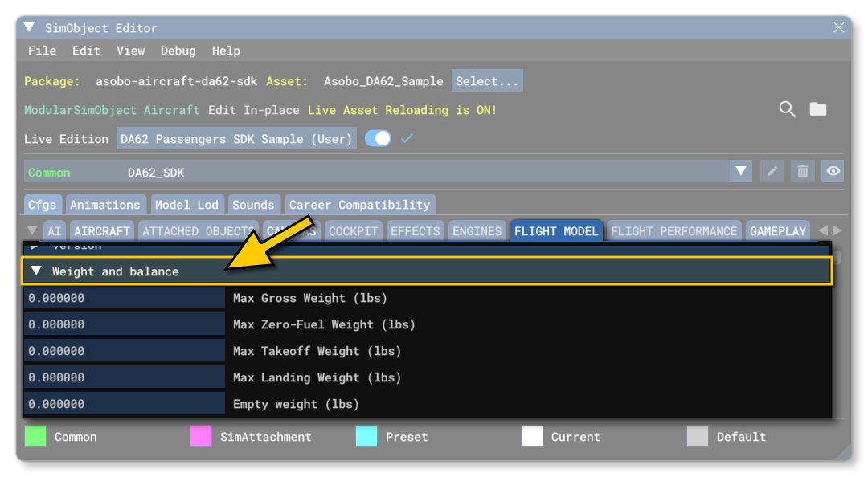Click the SimObject Editor collapse triangle
Screen dimensions: 868x477
(28, 26)
